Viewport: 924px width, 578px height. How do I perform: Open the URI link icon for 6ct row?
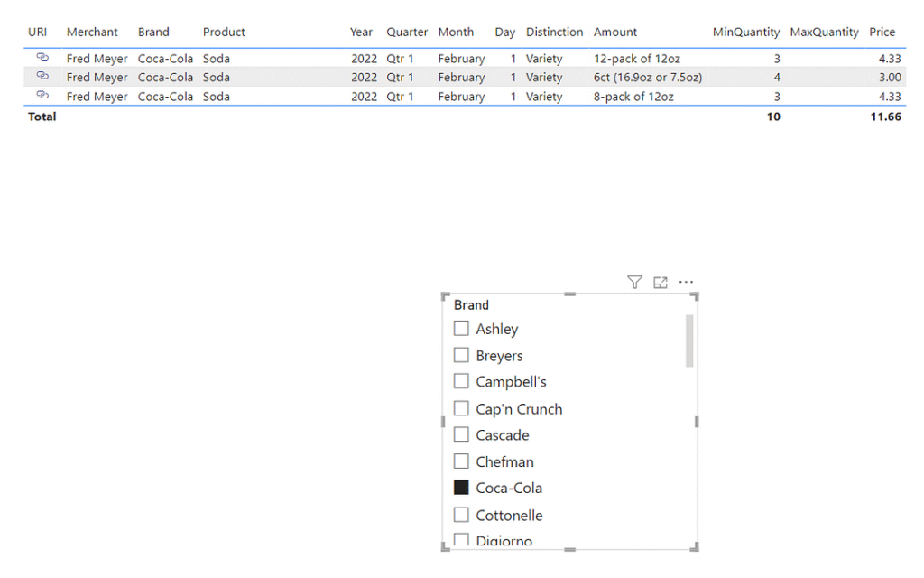pyautogui.click(x=42, y=76)
